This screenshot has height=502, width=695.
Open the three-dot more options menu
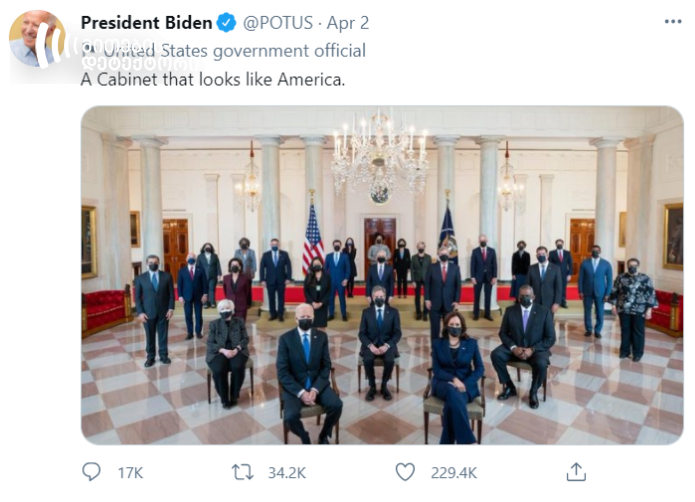[x=673, y=22]
